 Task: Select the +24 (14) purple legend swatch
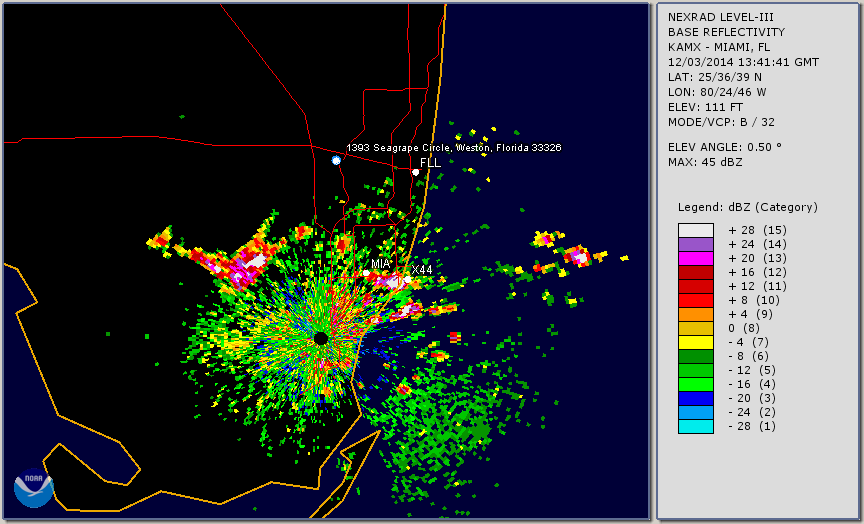click(x=696, y=245)
